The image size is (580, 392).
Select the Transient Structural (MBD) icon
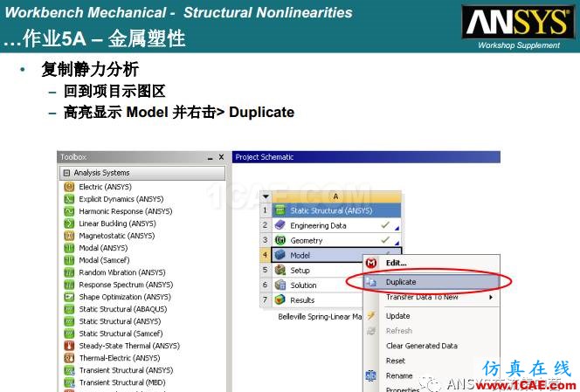[x=69, y=382]
